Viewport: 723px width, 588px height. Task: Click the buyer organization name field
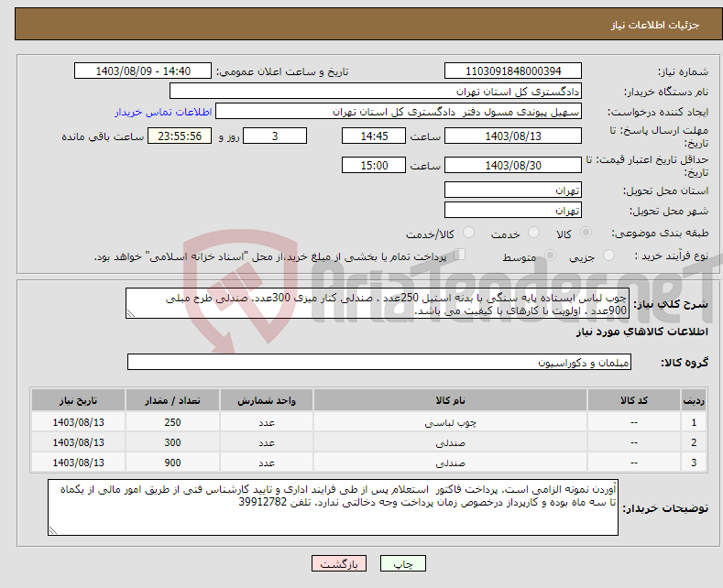[x=376, y=92]
